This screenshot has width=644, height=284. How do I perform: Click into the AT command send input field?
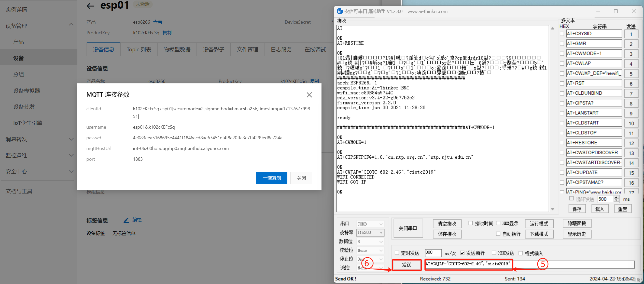pos(529,264)
